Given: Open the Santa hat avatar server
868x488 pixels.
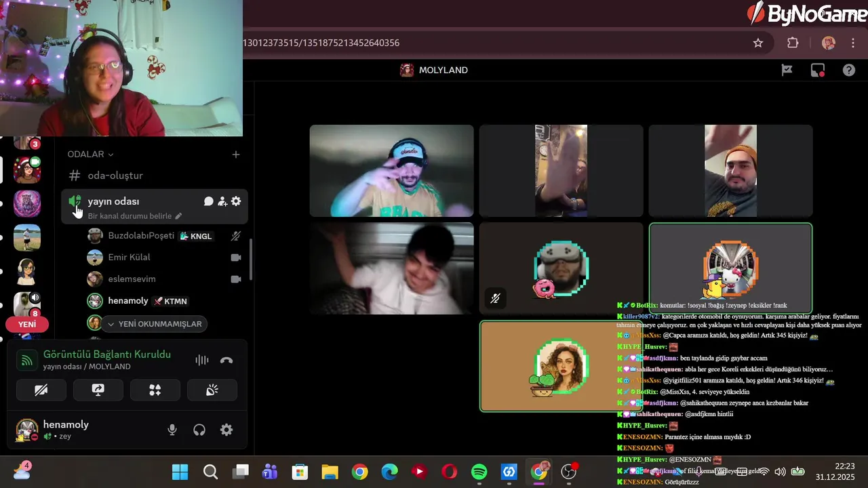Looking at the screenshot, I should (x=27, y=170).
